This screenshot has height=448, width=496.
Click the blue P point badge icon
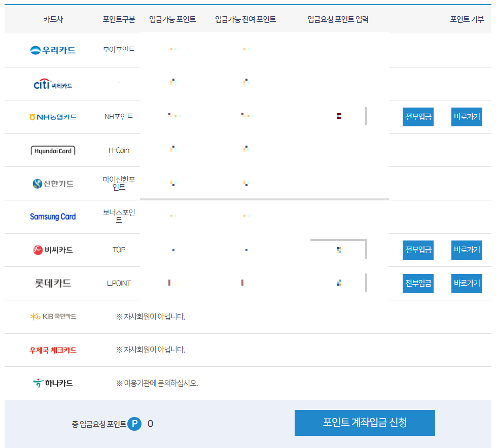point(134,423)
